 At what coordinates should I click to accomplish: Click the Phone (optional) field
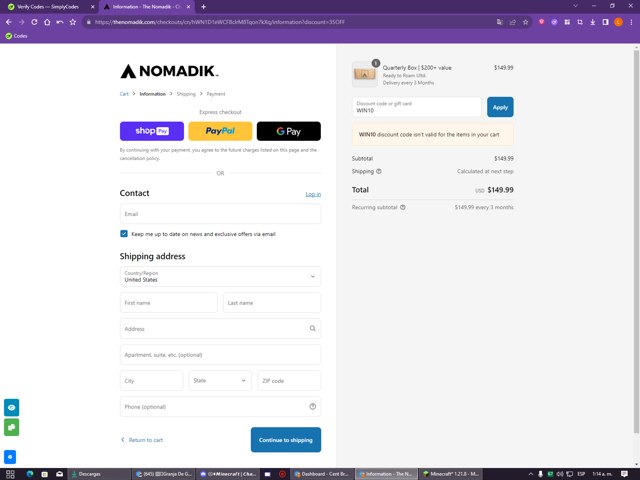(x=220, y=407)
